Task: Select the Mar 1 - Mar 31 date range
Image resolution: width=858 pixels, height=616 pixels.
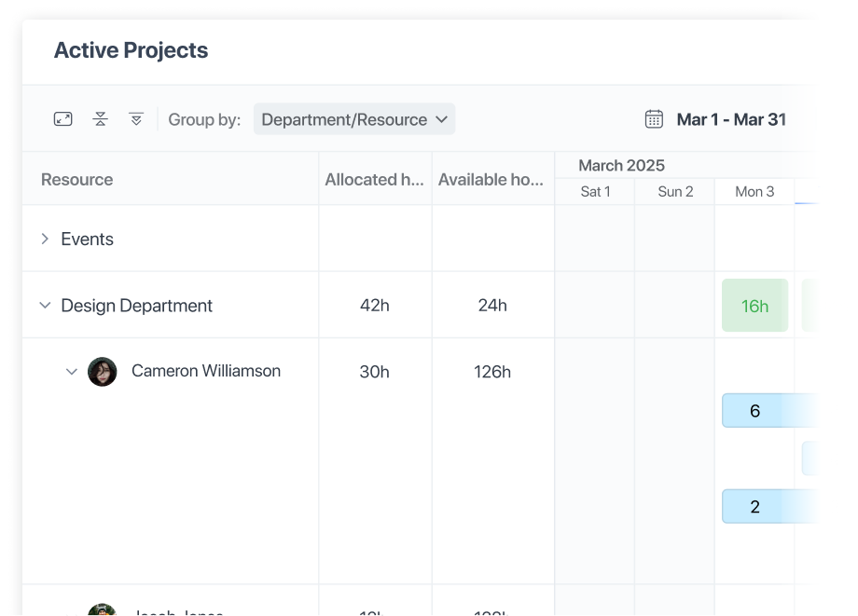Action: pyautogui.click(x=731, y=119)
